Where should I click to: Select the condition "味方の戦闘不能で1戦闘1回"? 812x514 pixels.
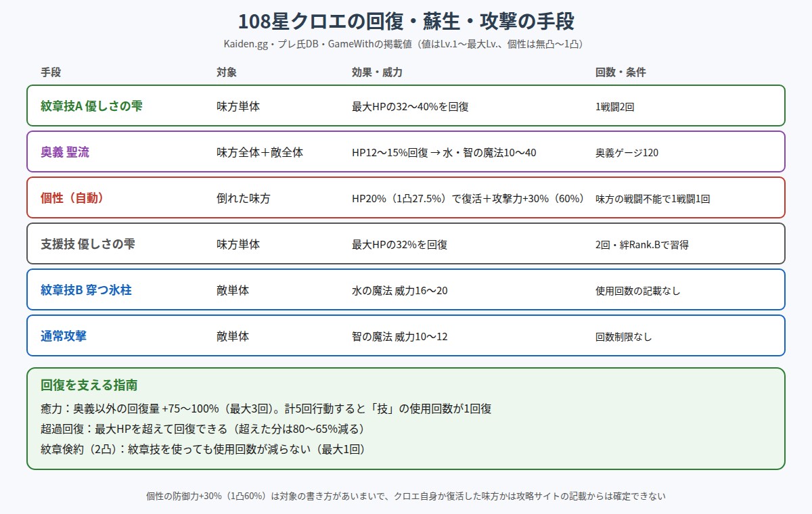pyautogui.click(x=652, y=199)
